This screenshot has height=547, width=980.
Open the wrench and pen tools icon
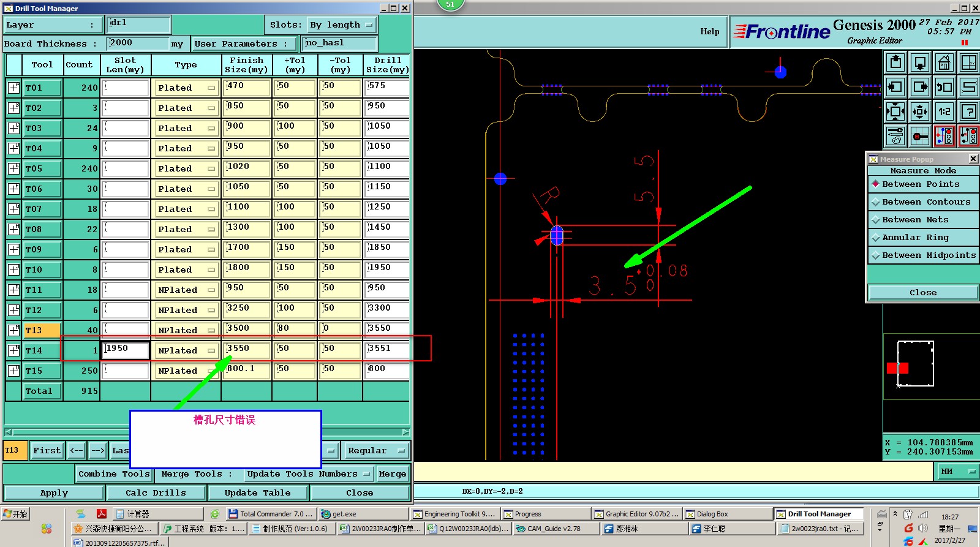895,136
